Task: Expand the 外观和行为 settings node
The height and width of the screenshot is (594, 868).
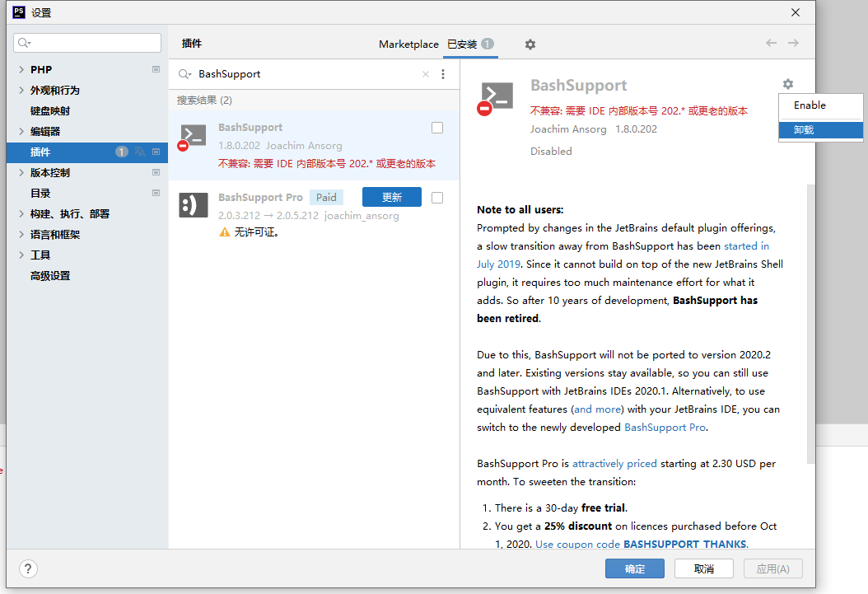Action: tap(21, 91)
